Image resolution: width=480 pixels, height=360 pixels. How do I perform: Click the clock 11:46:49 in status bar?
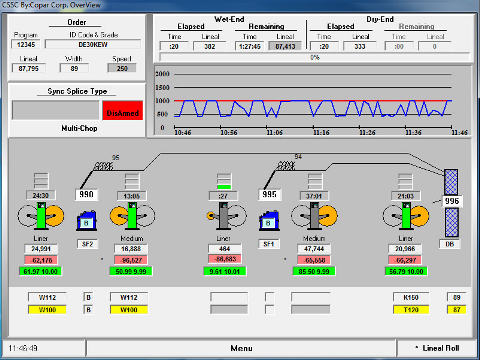pos(23,348)
